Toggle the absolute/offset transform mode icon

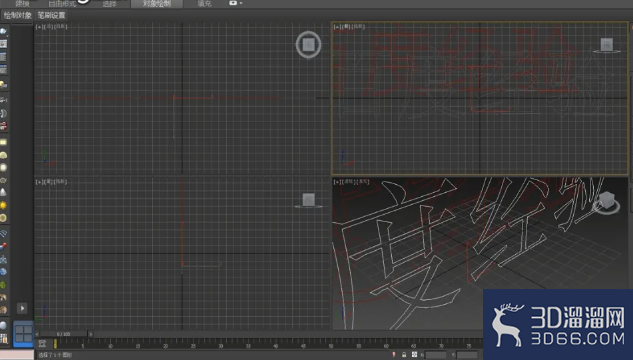point(414,355)
